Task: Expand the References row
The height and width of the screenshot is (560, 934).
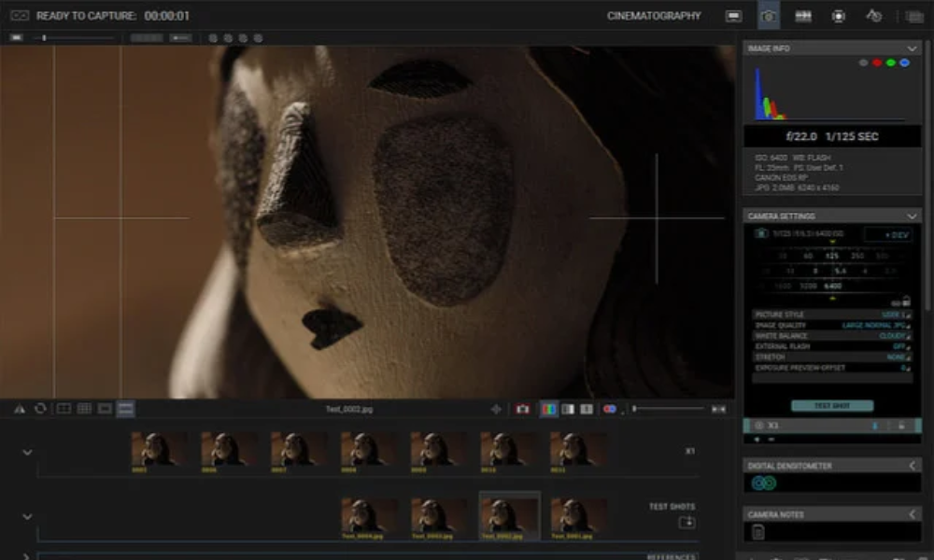Action: [x=25, y=556]
